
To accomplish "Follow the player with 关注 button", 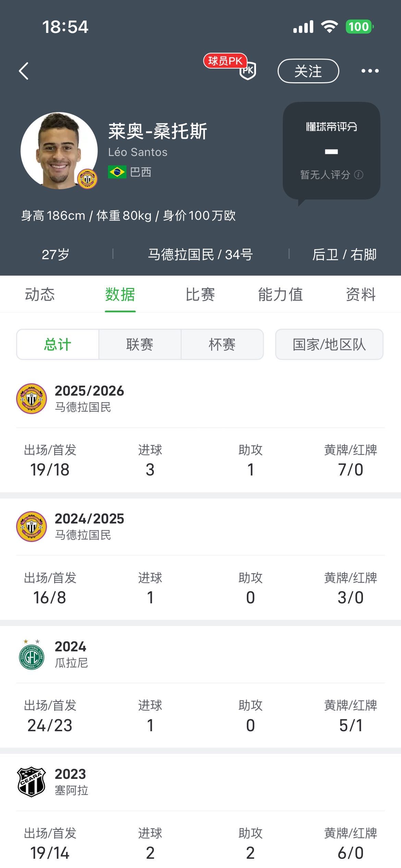I will tap(308, 71).
